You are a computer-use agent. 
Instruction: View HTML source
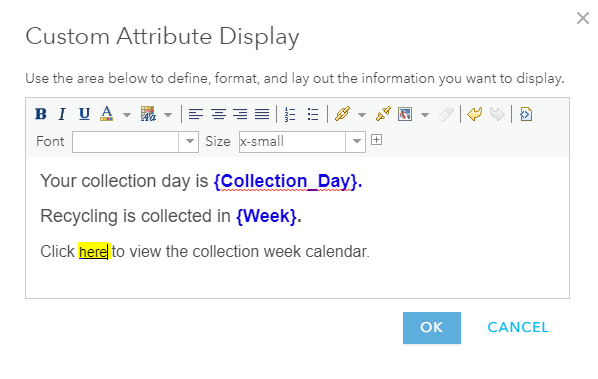526,114
